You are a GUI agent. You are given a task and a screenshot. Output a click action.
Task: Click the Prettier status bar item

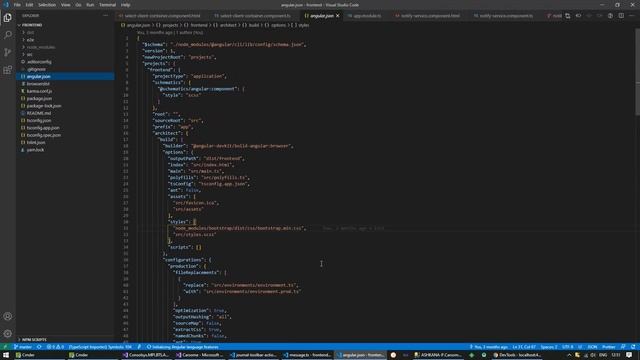(x=609, y=347)
